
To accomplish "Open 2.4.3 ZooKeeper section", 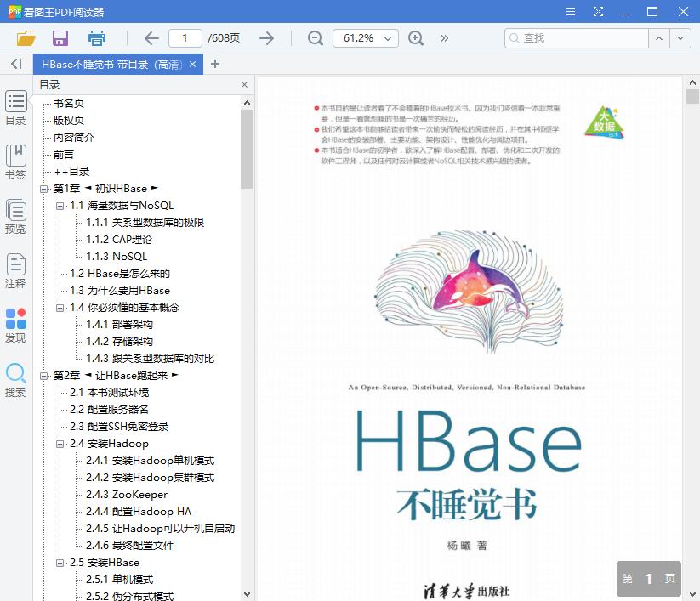I will [127, 495].
